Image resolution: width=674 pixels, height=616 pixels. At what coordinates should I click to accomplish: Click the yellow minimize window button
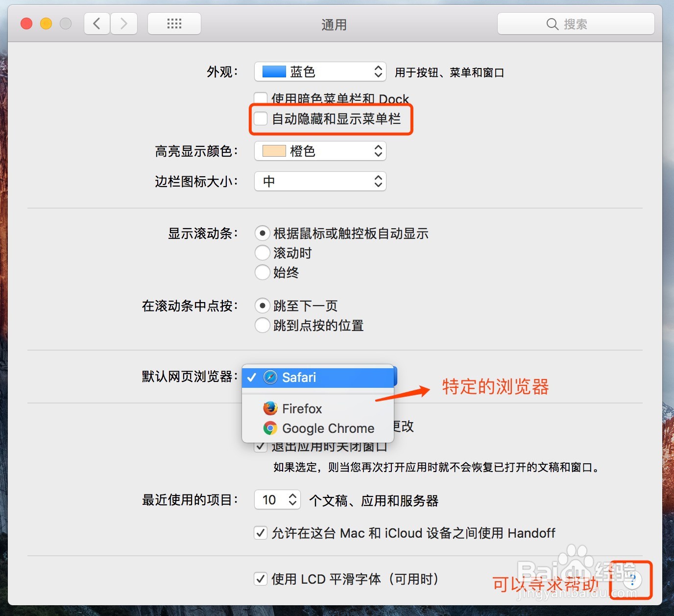pyautogui.click(x=46, y=24)
